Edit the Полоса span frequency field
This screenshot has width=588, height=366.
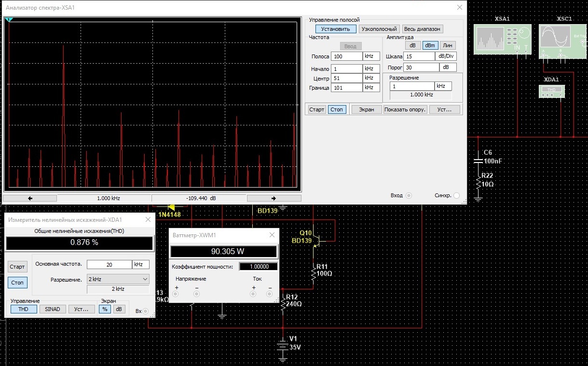347,56
